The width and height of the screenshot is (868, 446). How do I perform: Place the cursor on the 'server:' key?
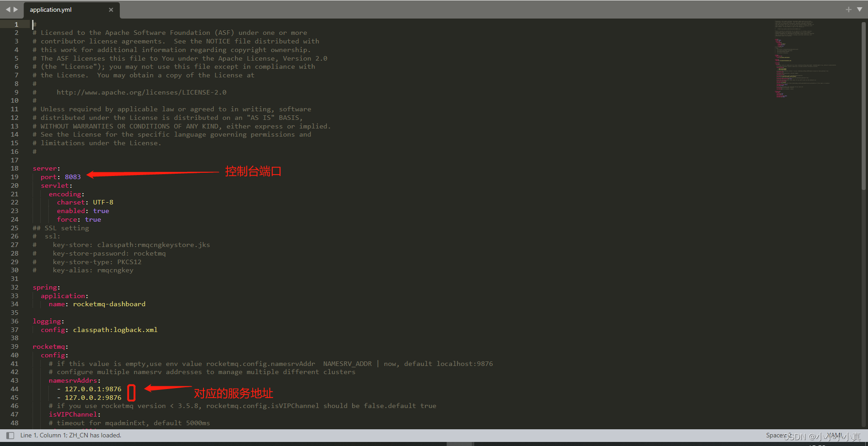pos(46,168)
